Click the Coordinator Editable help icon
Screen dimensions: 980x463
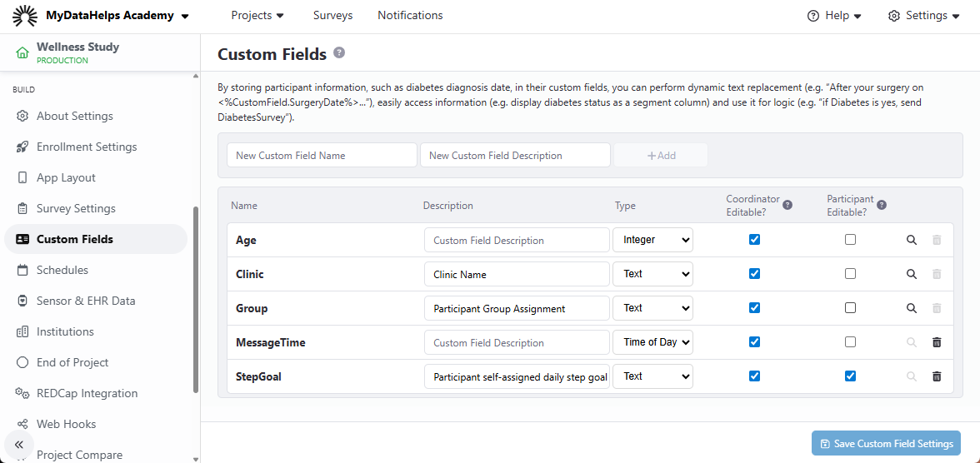[x=787, y=205]
